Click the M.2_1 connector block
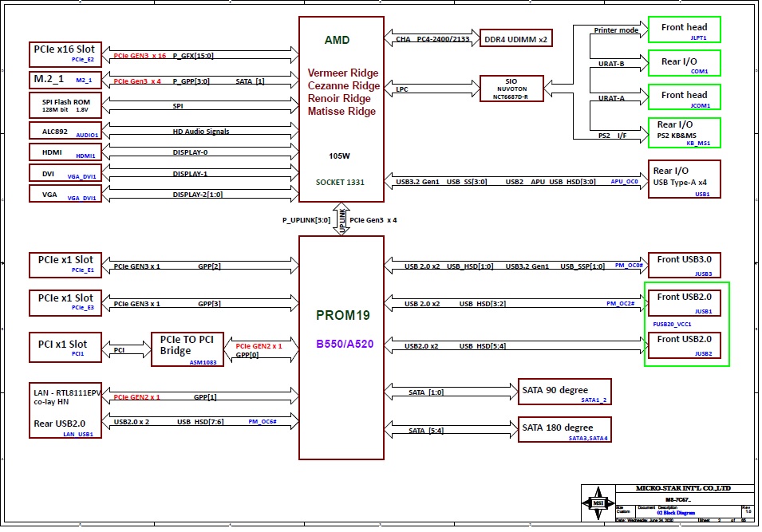762x532 pixels. coord(65,80)
